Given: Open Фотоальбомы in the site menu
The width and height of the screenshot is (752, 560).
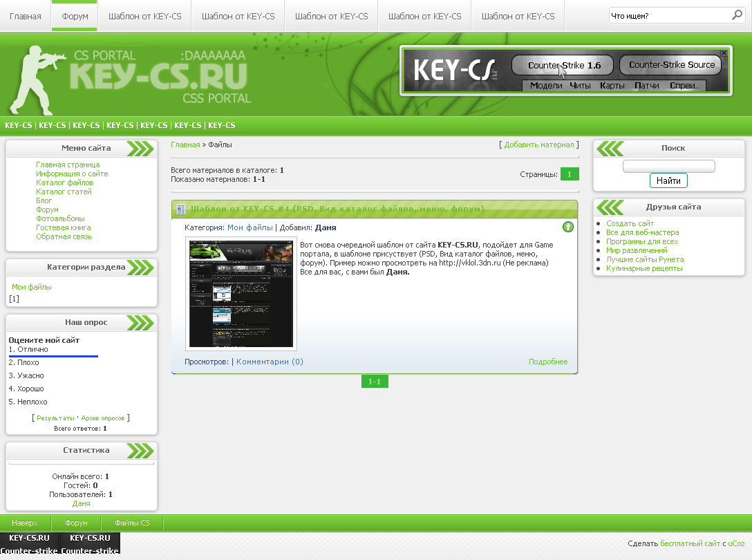Looking at the screenshot, I should [60, 219].
